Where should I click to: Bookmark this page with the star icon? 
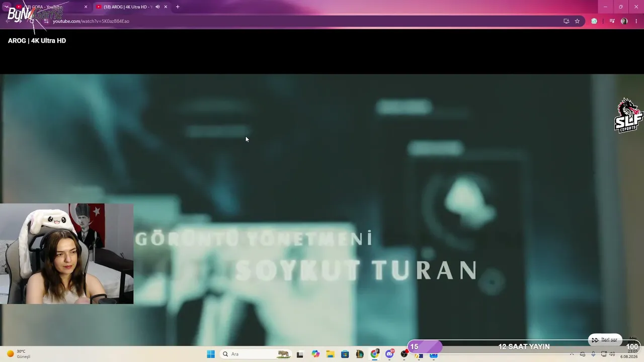(577, 21)
